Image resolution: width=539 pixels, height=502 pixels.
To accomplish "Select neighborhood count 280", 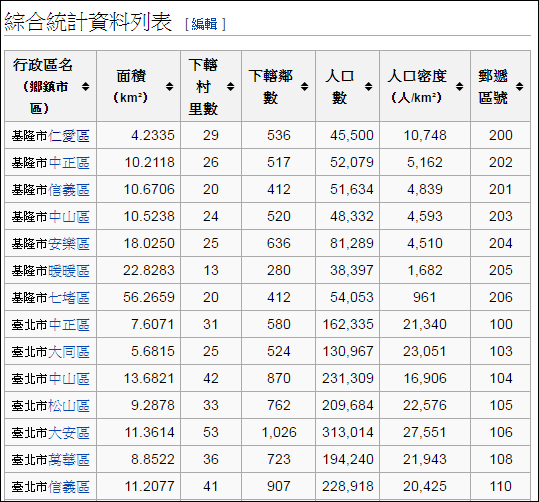I will click(x=279, y=270).
